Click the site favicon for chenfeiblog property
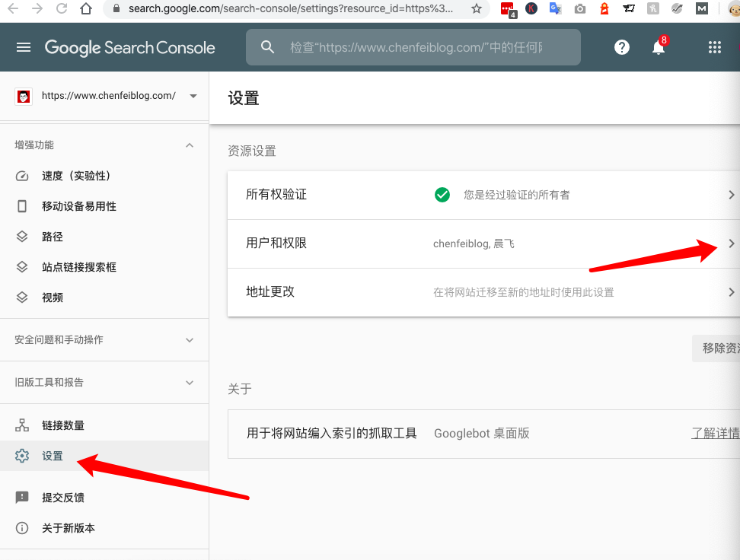Image resolution: width=740 pixels, height=560 pixels. coord(24,96)
